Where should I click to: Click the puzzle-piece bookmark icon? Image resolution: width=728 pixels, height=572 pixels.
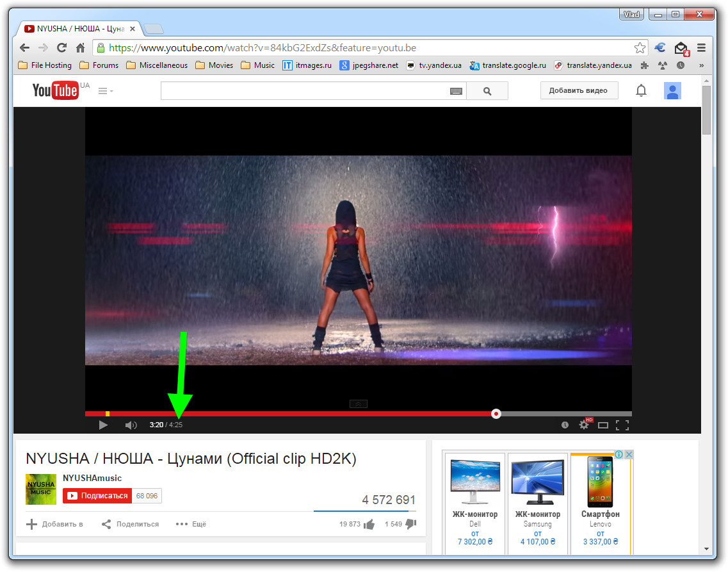point(644,65)
